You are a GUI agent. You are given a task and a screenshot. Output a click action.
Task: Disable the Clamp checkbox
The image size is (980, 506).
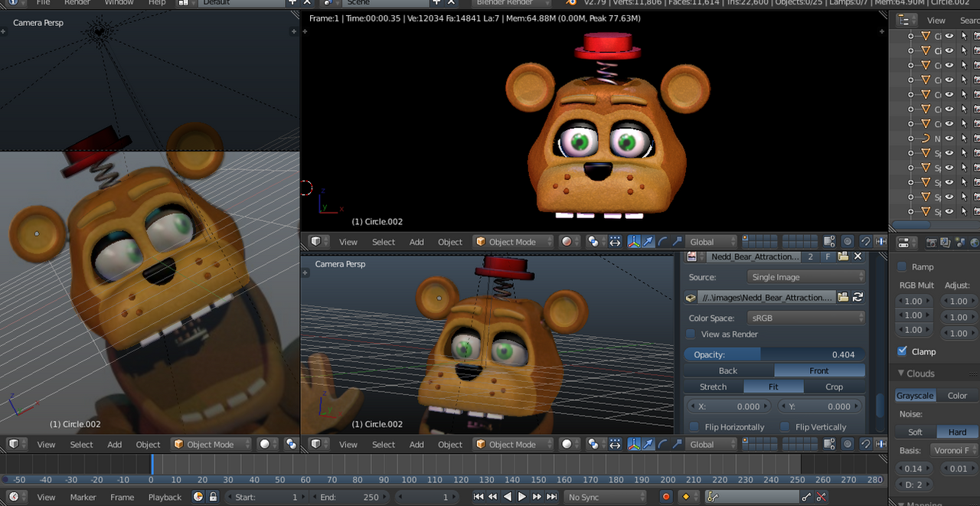pos(902,351)
